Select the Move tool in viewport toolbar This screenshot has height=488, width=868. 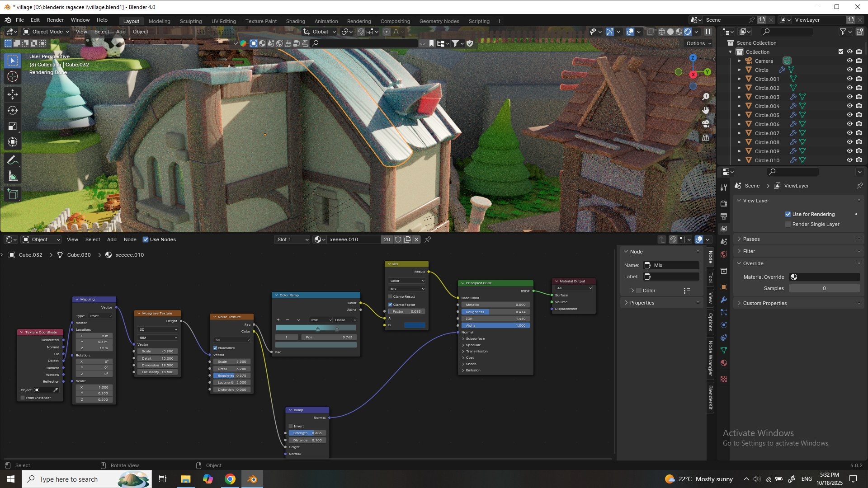click(x=13, y=94)
